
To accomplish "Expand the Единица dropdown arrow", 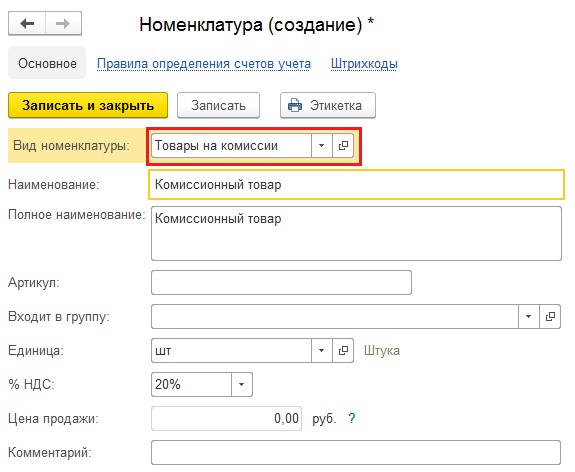I will [x=322, y=351].
